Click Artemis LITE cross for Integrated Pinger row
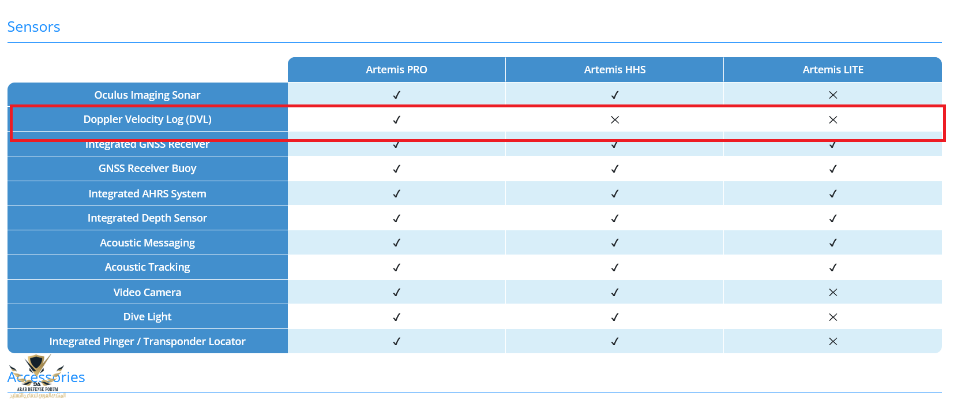Screen dimensions: 980x400 (833, 342)
